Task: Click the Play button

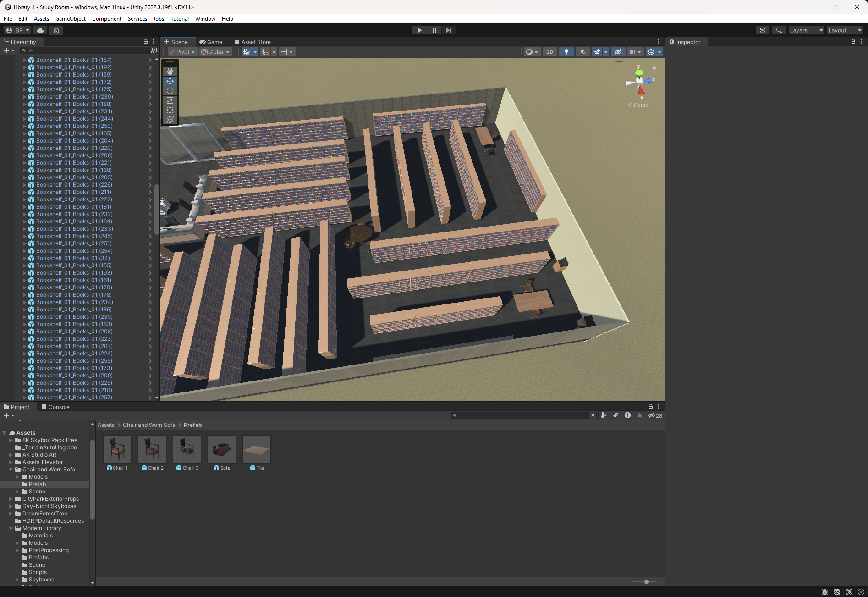Action: pos(419,30)
